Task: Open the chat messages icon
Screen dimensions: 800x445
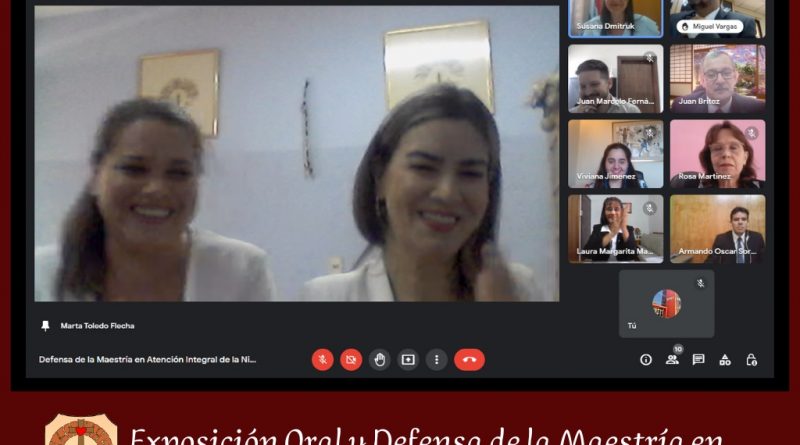Action: [698, 360]
